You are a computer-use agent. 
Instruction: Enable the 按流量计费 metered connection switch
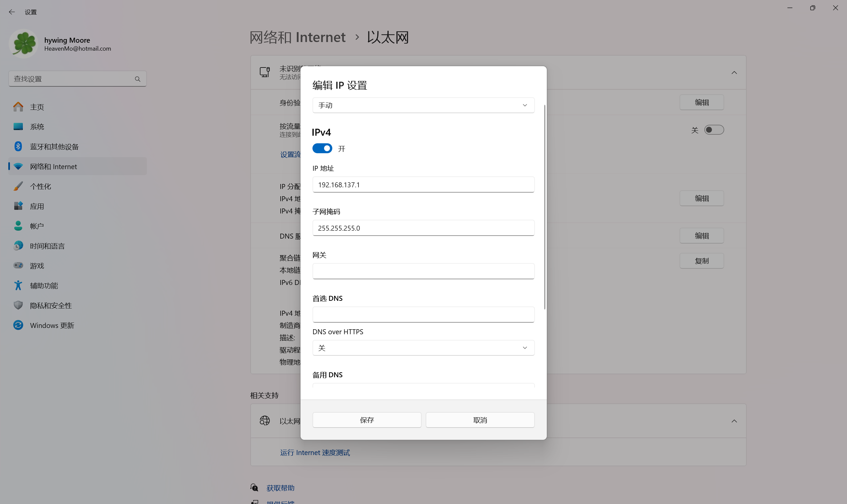point(714,130)
